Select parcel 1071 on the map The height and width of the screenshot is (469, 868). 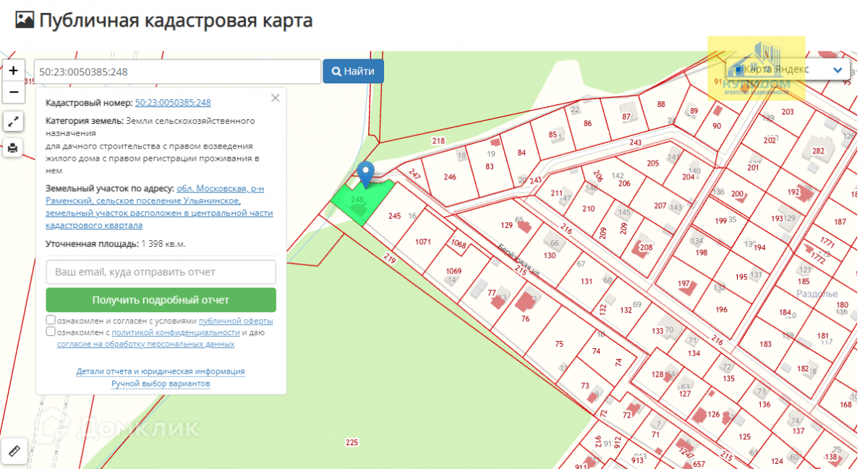[x=423, y=242]
